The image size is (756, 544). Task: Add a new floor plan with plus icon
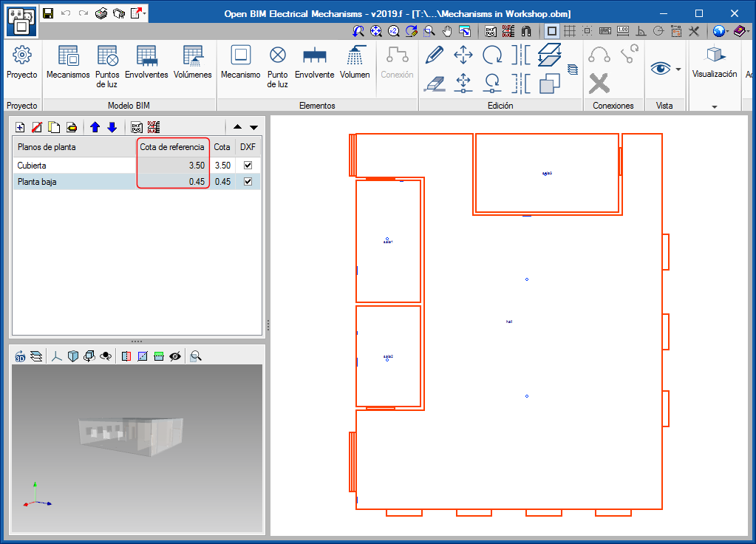click(x=20, y=127)
